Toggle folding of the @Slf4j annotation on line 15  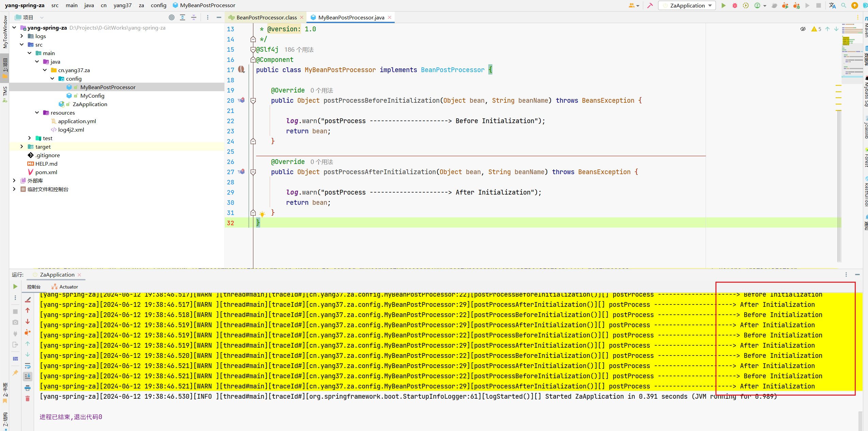coord(253,50)
